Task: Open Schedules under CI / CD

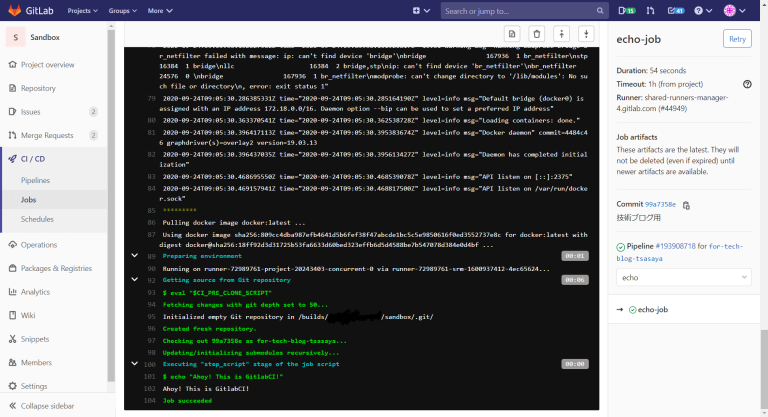Action: (x=37, y=219)
